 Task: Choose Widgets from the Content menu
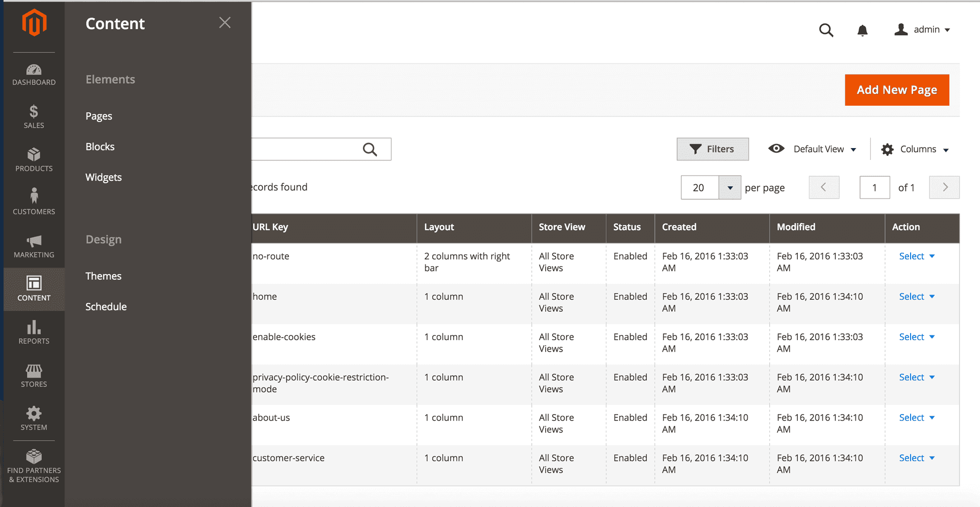[104, 178]
